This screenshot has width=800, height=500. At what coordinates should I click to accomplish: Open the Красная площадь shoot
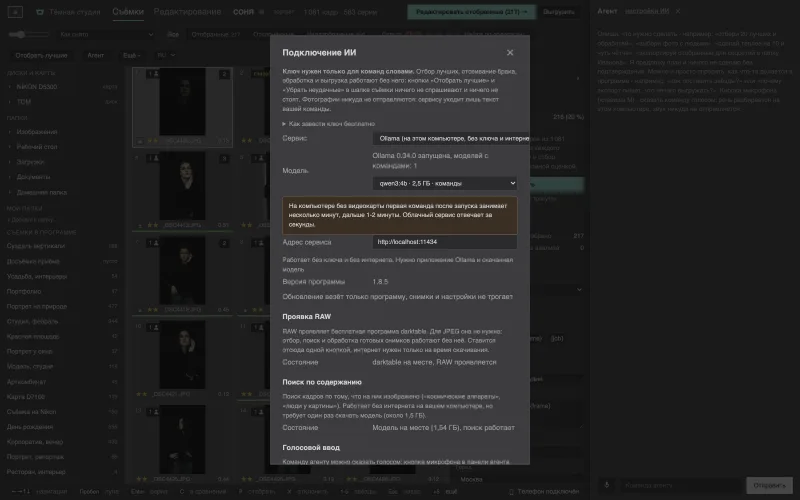tap(61, 337)
